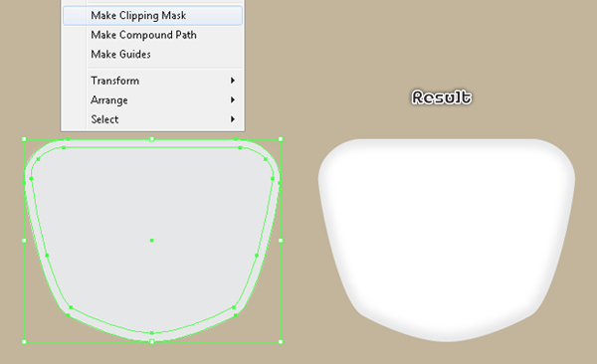Expand the Select submenu arrow

232,119
